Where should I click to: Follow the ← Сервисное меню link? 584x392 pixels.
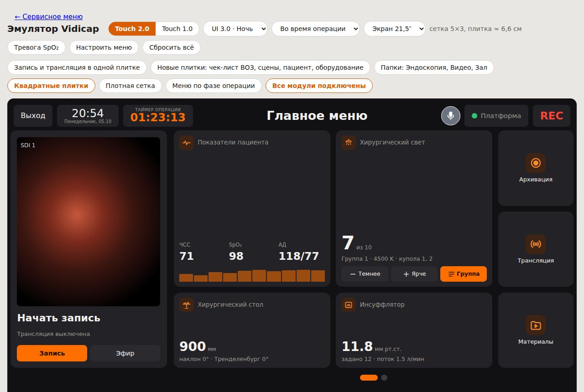(x=49, y=17)
